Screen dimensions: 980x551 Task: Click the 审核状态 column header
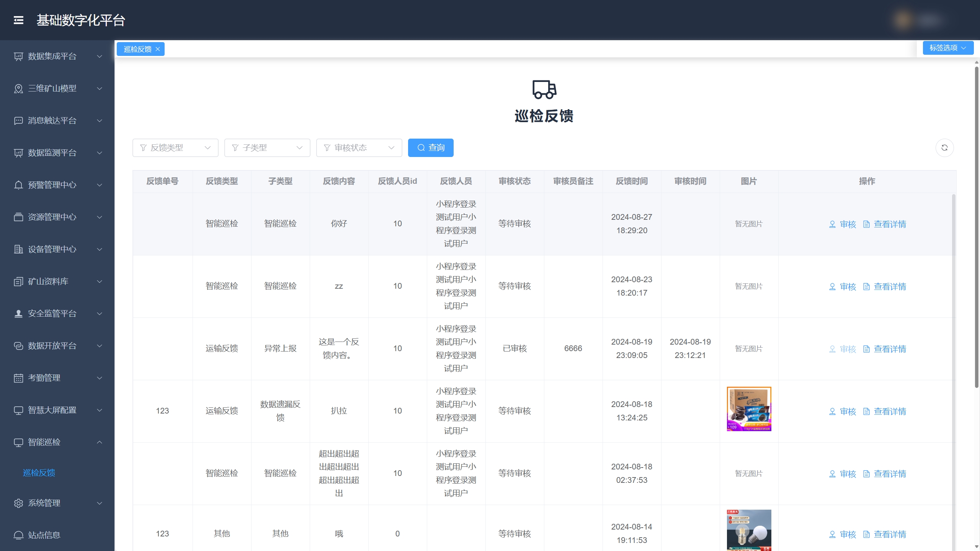click(x=514, y=181)
